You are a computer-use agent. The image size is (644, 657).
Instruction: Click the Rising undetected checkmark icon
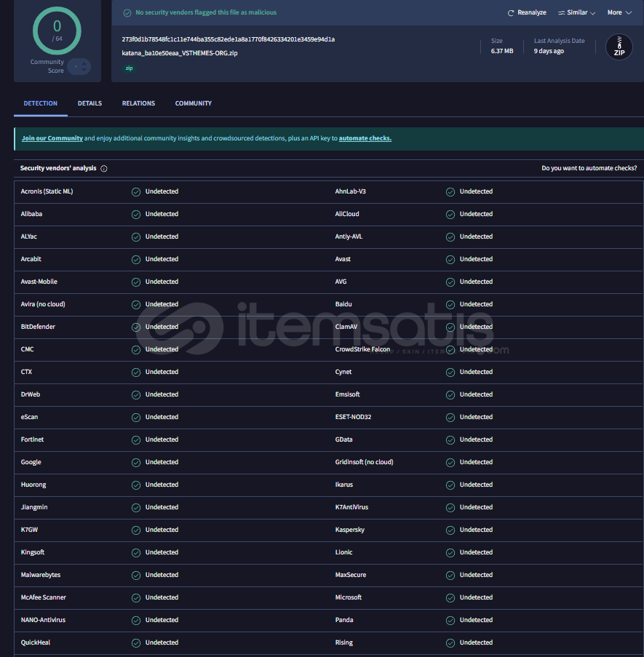450,643
